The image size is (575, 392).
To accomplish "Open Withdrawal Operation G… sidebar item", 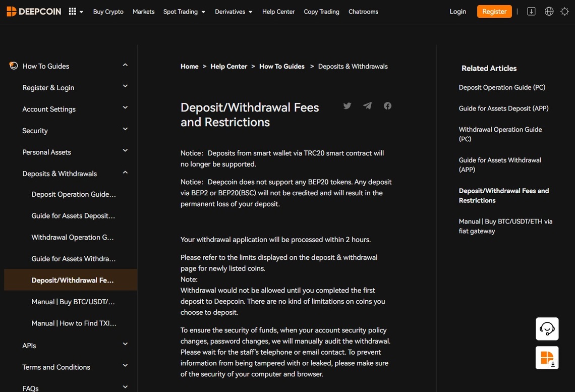I will (x=73, y=237).
